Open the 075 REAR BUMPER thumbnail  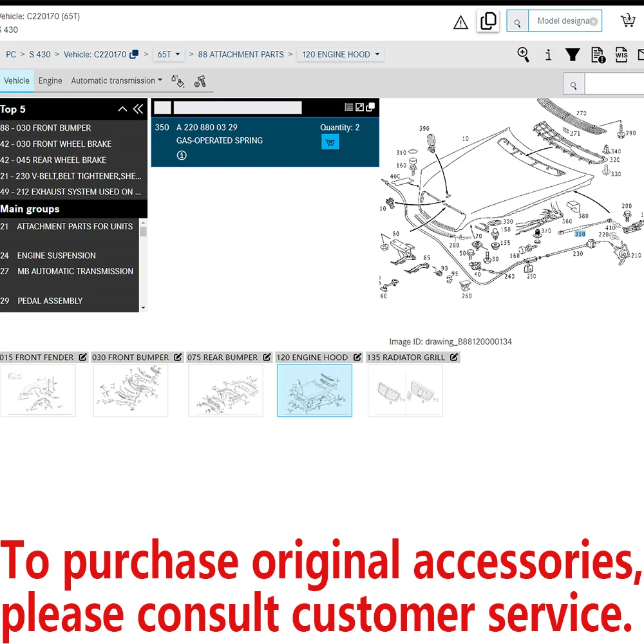click(x=225, y=391)
